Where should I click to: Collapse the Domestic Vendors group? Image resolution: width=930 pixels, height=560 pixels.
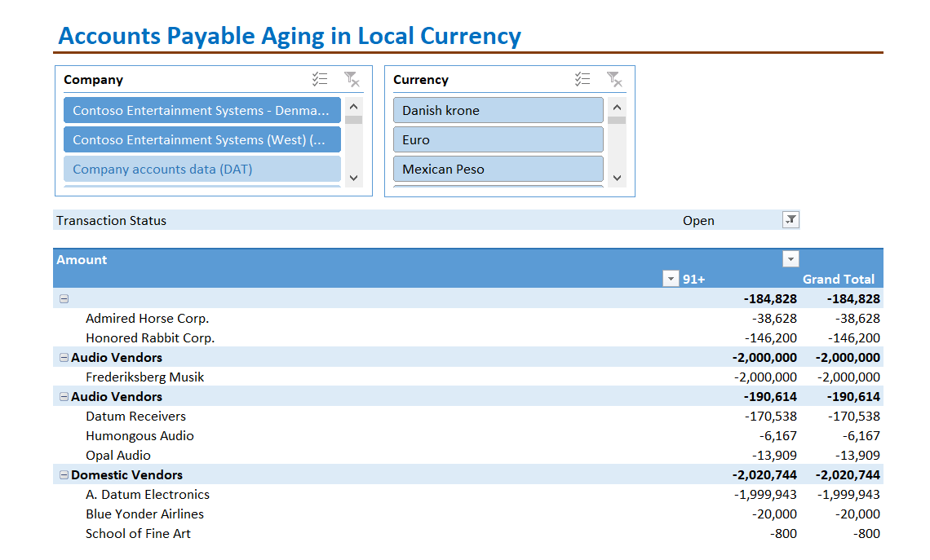[63, 474]
